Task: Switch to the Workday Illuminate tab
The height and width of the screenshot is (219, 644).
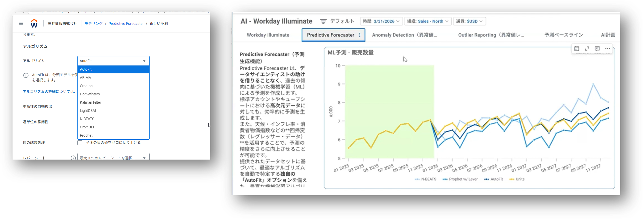Action: [x=268, y=35]
